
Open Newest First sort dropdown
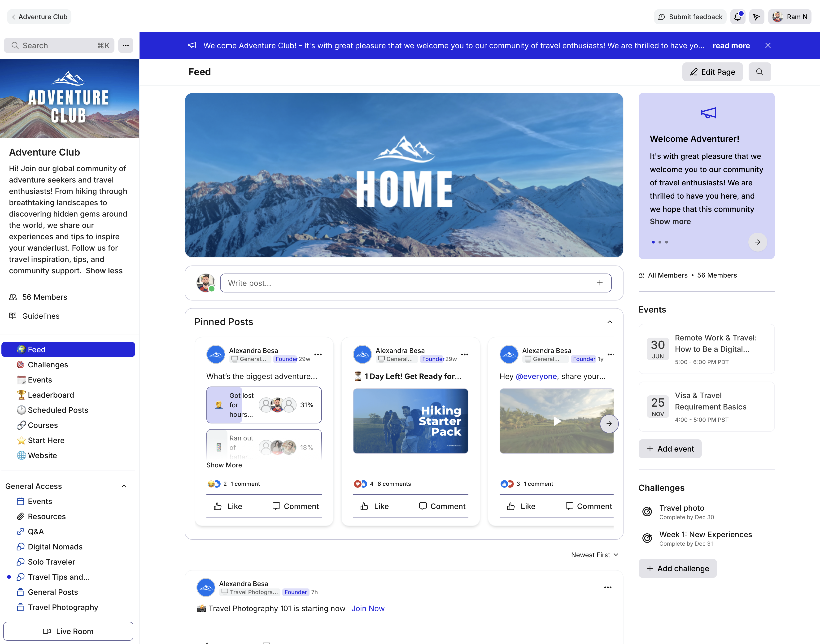click(x=594, y=555)
